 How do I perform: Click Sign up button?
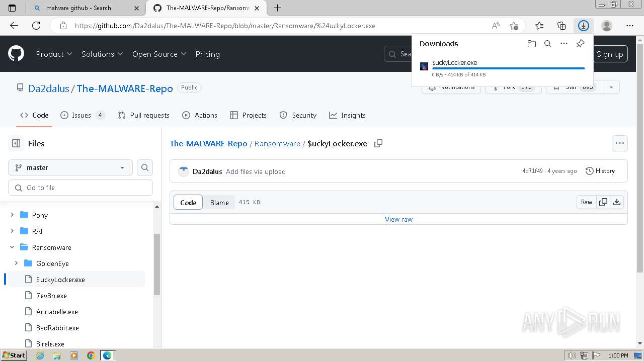pos(610,54)
